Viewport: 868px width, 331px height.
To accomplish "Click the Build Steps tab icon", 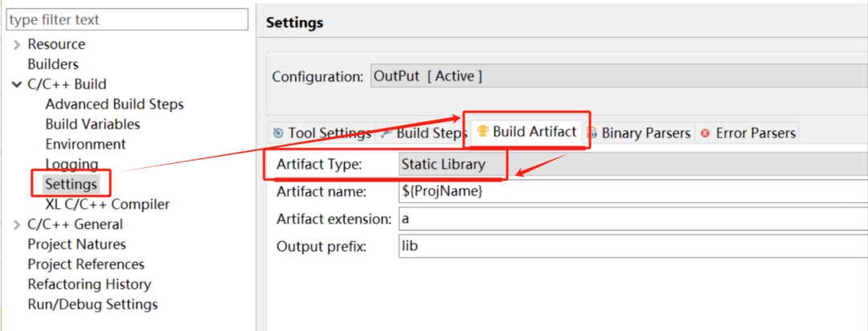I will pos(387,133).
